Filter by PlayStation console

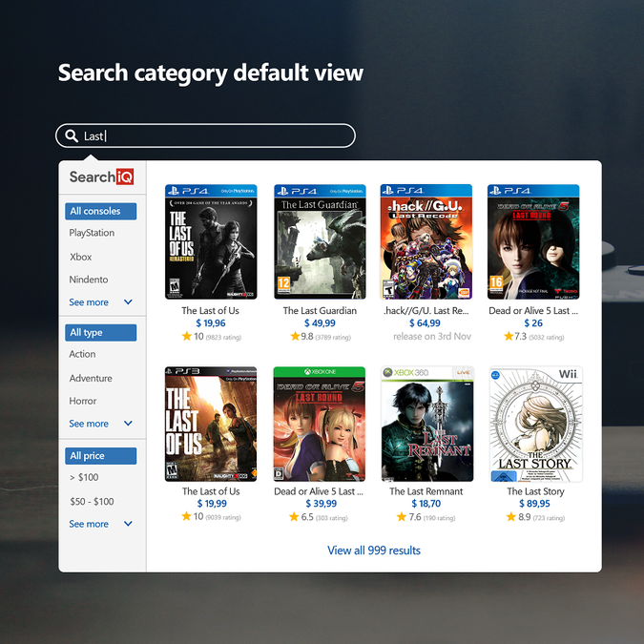(x=92, y=233)
